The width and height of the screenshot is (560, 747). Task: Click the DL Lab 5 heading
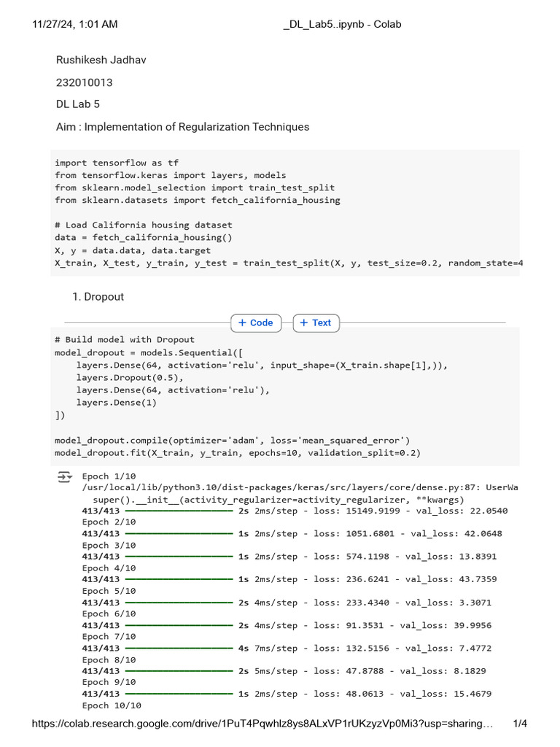pos(78,104)
